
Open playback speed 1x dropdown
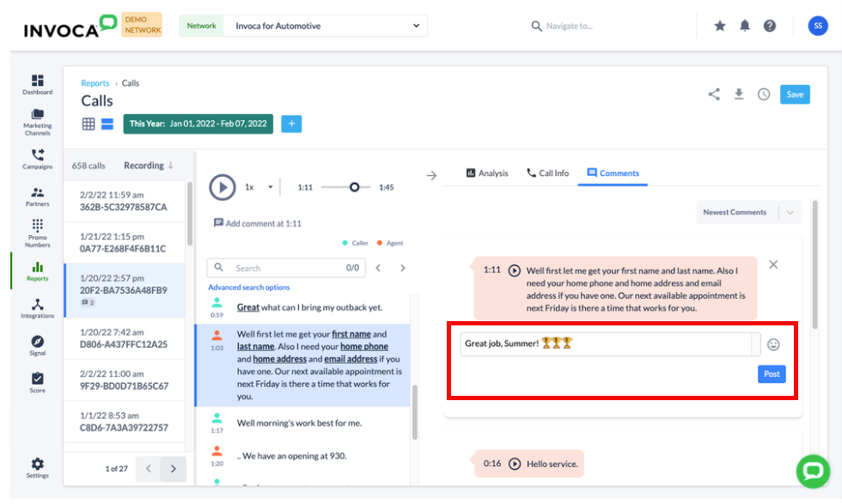pos(259,187)
